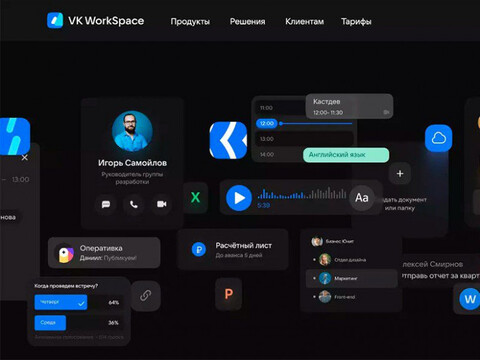The image size is (480, 360).
Task: Play the voice message
Action: pos(239,198)
